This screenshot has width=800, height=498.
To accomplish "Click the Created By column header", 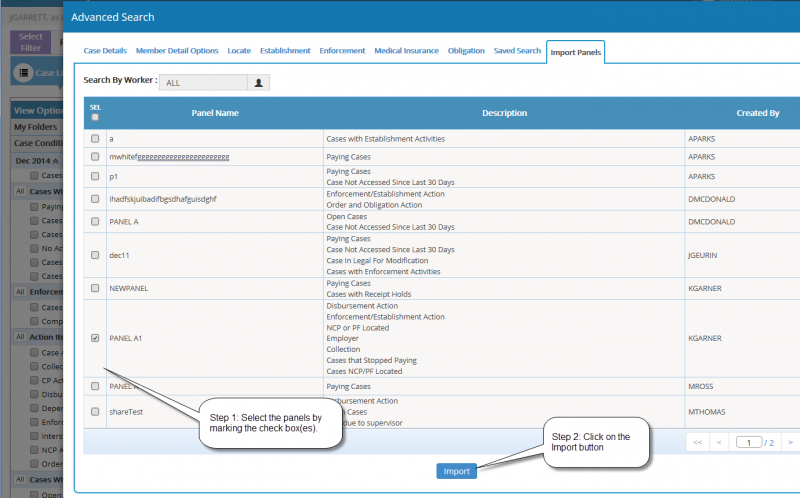I will pos(758,113).
